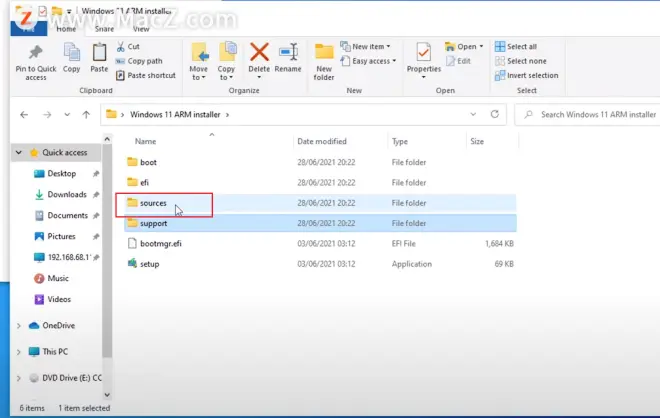Click Select none
Viewport: 660px width, 418px height.
coord(521,61)
